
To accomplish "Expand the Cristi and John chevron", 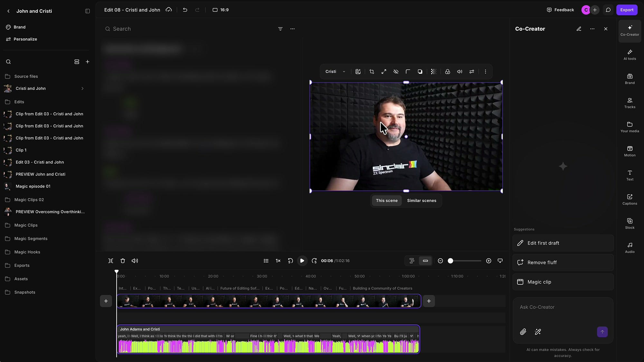I will coord(82,88).
